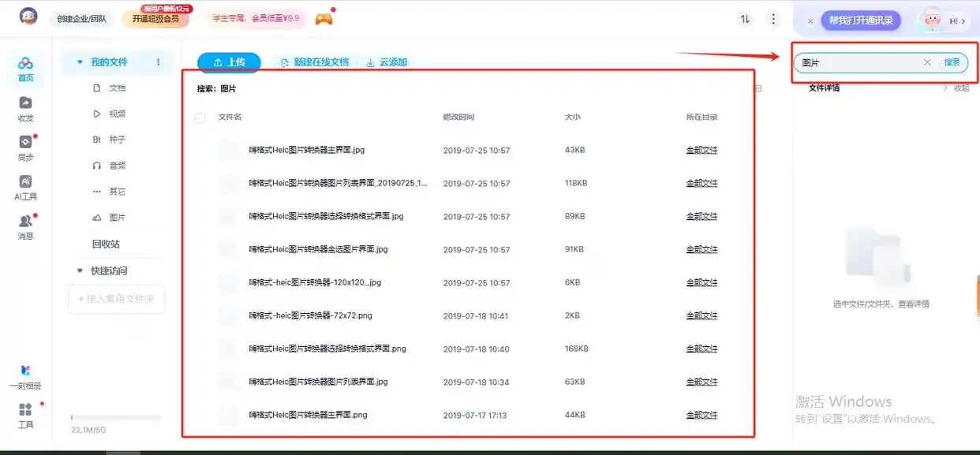Viewport: 980px width, 455px height.
Task: Check the row for 嗨格式-heic图片转换器-72x72.png
Action: 229,315
